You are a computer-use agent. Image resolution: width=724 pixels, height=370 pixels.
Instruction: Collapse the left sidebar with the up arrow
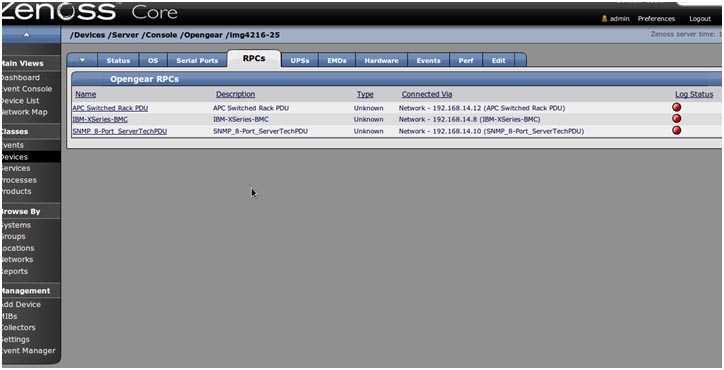pyautogui.click(x=26, y=34)
